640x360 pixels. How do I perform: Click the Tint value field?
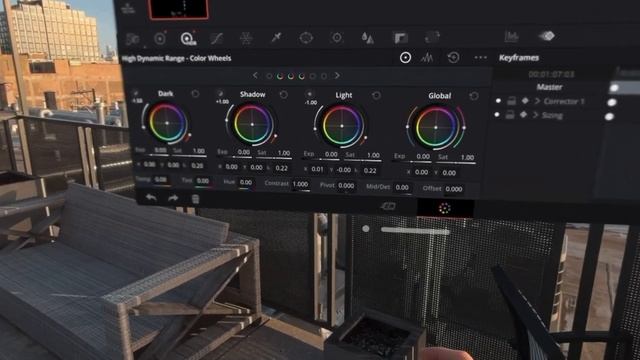[202, 180]
